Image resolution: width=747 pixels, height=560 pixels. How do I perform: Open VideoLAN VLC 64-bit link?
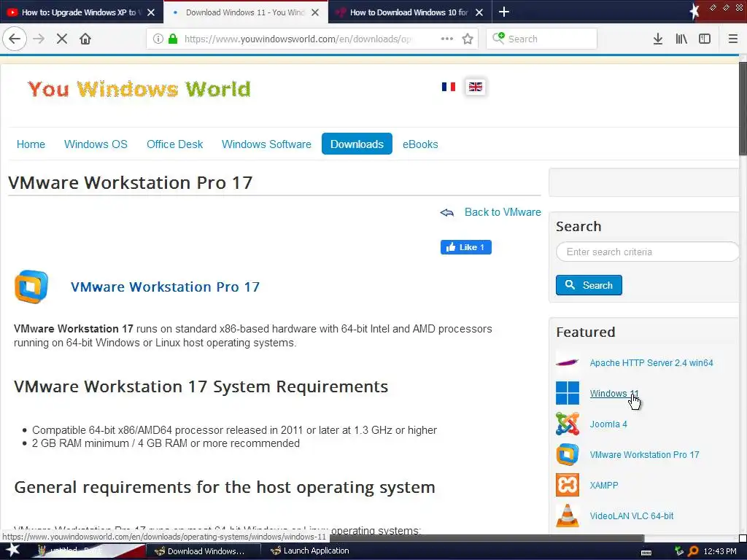[x=631, y=516]
